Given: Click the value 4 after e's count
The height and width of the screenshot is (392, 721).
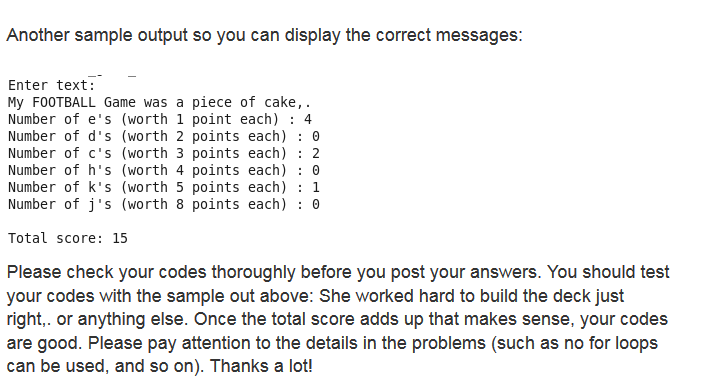Looking at the screenshot, I should point(308,119).
